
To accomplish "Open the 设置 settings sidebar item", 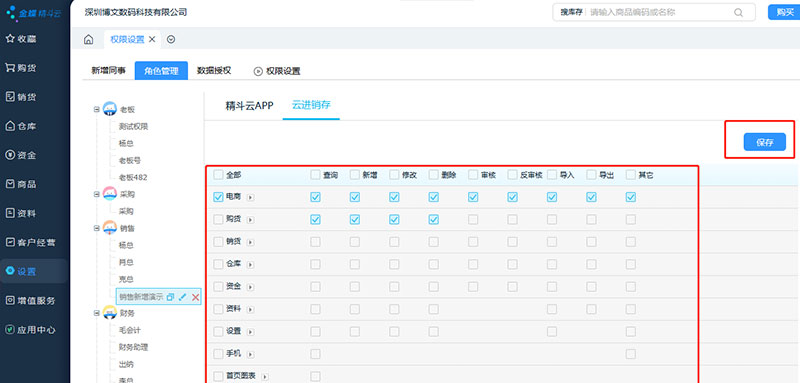I will tap(34, 271).
